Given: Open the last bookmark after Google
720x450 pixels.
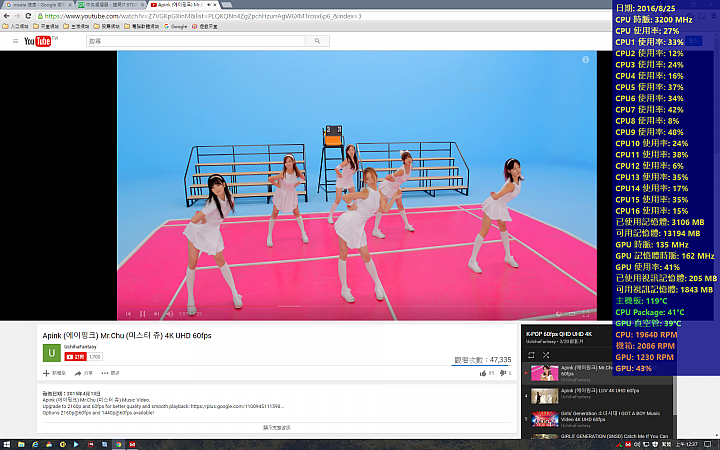Looking at the screenshot, I should point(205,26).
